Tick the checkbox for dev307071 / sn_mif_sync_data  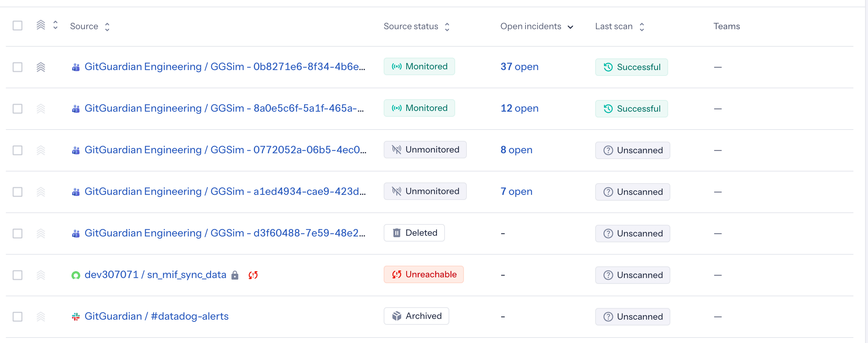[18, 275]
